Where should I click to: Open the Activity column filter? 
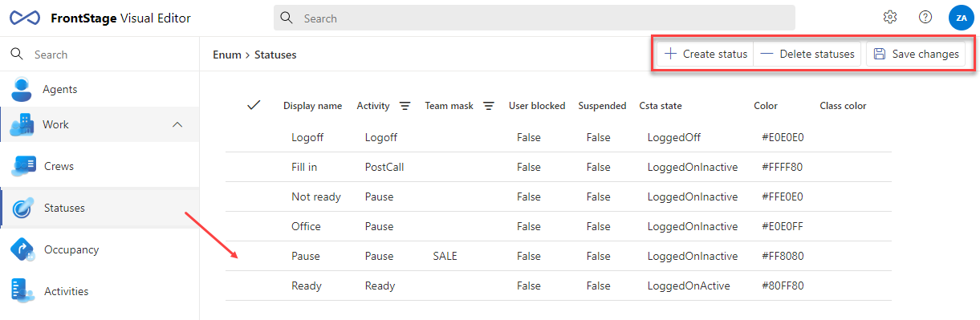pos(405,106)
